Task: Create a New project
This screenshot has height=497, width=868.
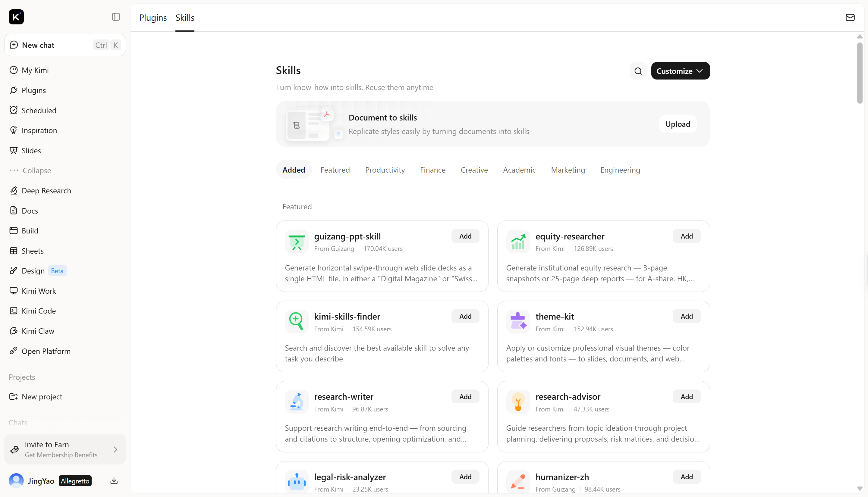Action: [x=65, y=397]
